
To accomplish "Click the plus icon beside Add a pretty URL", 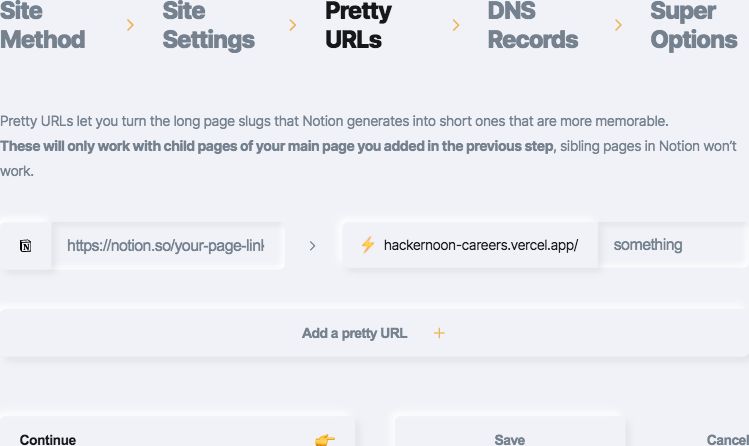I will pos(439,333).
